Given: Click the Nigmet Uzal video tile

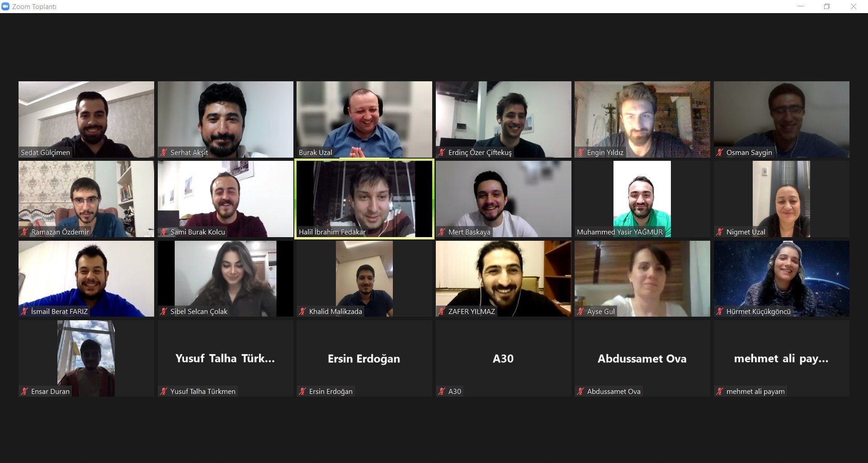Looking at the screenshot, I should [781, 199].
